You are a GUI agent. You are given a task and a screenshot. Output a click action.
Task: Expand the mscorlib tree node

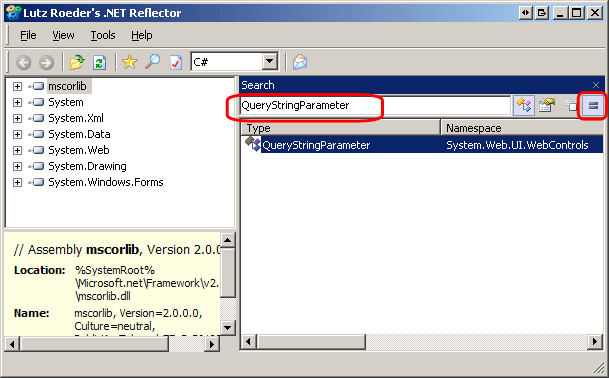tap(17, 86)
